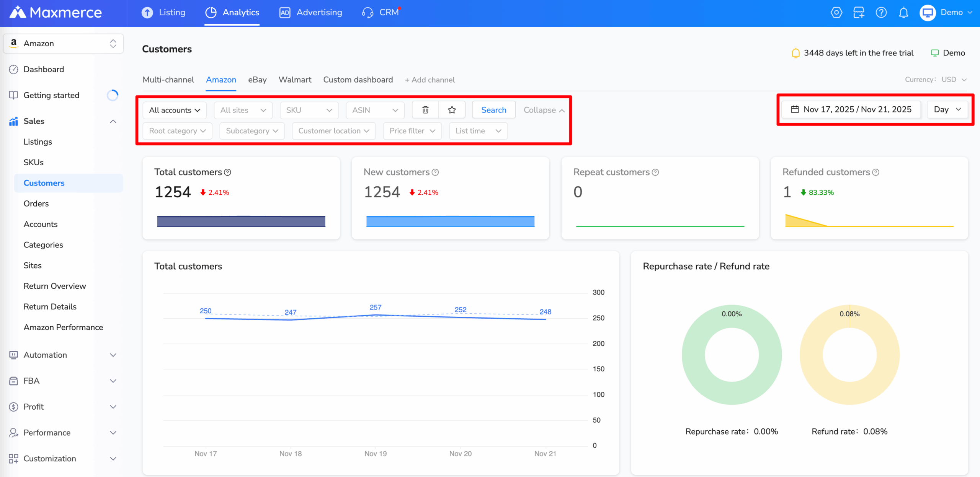Click the Demo account avatar icon

point(928,13)
